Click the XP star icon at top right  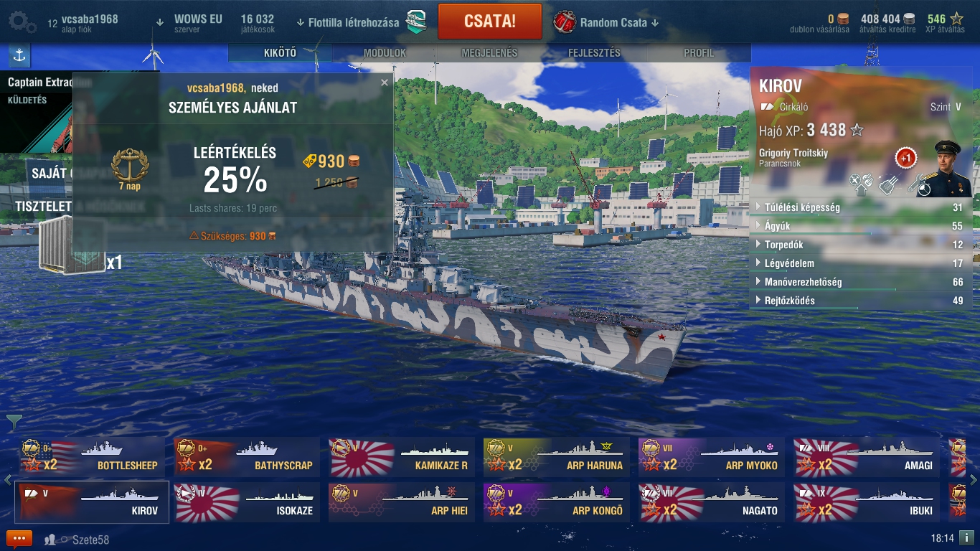click(x=957, y=19)
